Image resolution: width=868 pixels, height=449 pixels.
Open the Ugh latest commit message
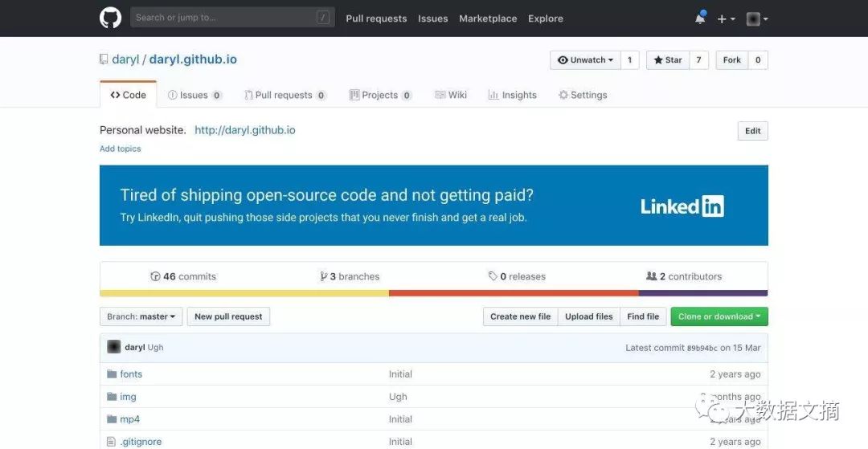coord(156,348)
